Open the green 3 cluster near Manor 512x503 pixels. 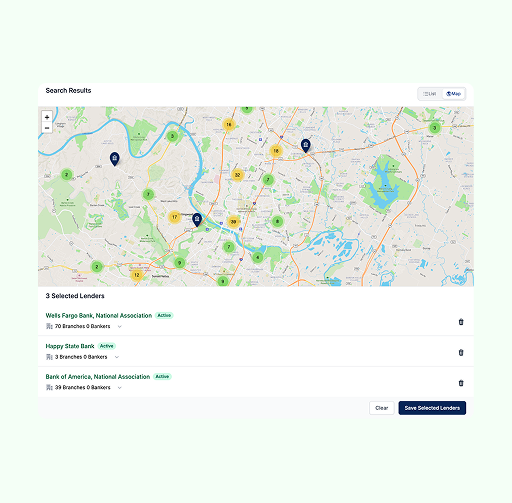point(434,128)
